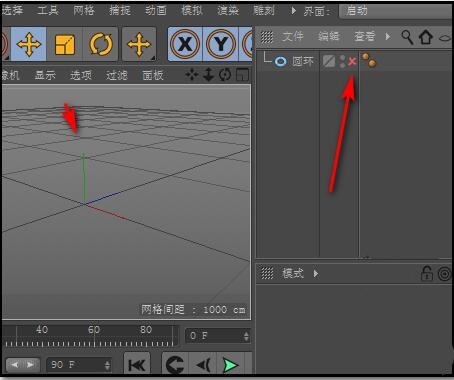
Task: Click stepper arrows of 90 F field
Action: pyautogui.click(x=107, y=365)
